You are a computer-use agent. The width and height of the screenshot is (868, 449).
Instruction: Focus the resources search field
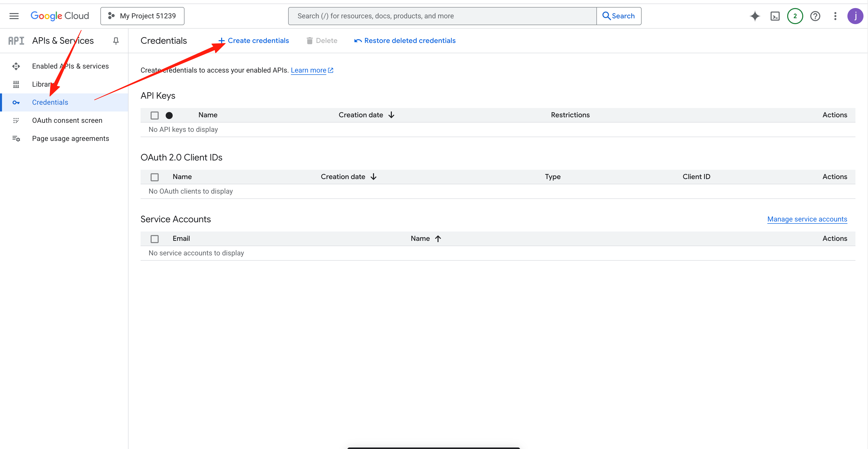pos(442,16)
